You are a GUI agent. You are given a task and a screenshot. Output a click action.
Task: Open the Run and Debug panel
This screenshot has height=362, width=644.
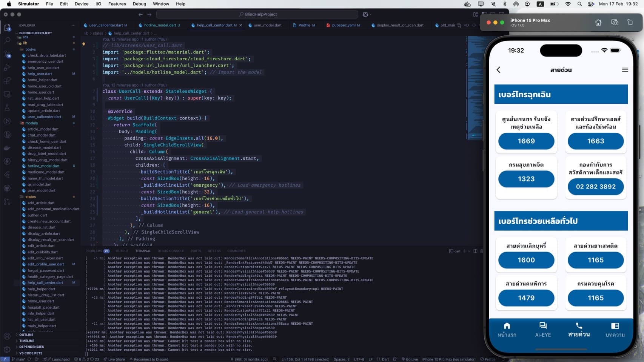click(x=7, y=67)
